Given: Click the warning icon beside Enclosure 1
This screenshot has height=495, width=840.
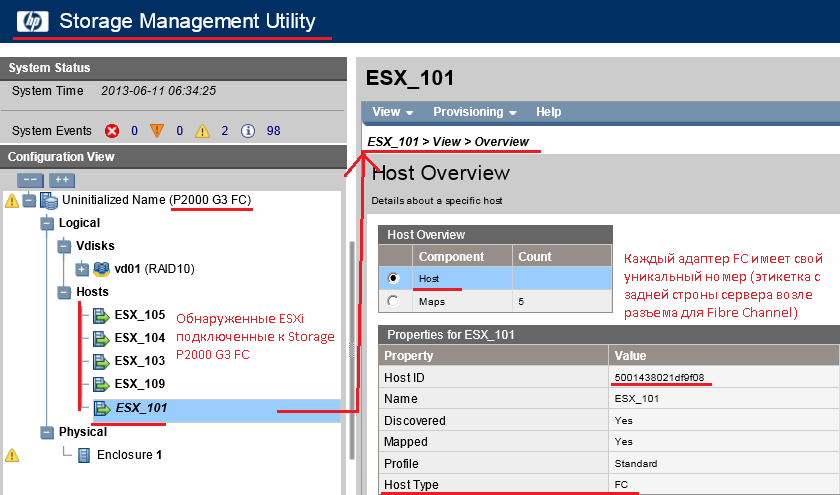Looking at the screenshot, I should [12, 455].
